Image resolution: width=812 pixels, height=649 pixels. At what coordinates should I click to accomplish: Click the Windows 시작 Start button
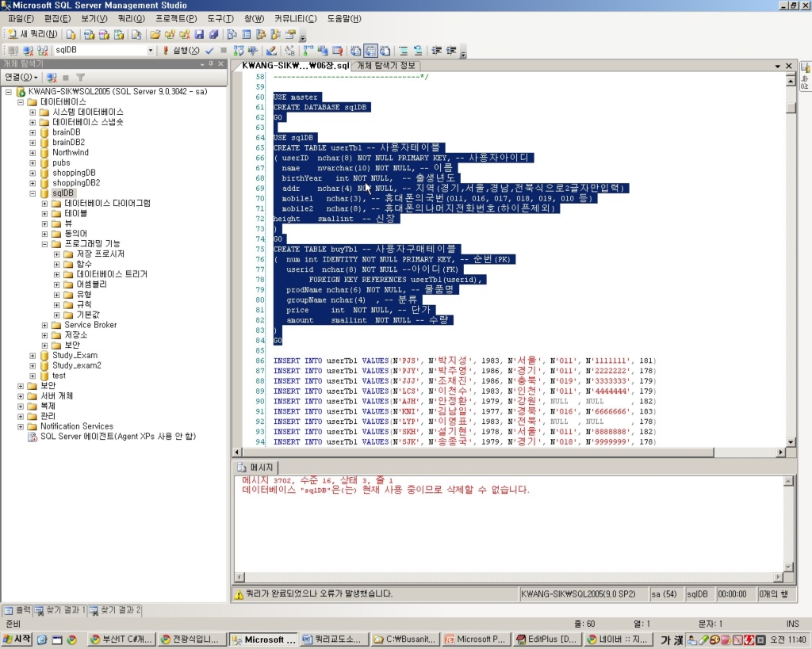[17, 639]
